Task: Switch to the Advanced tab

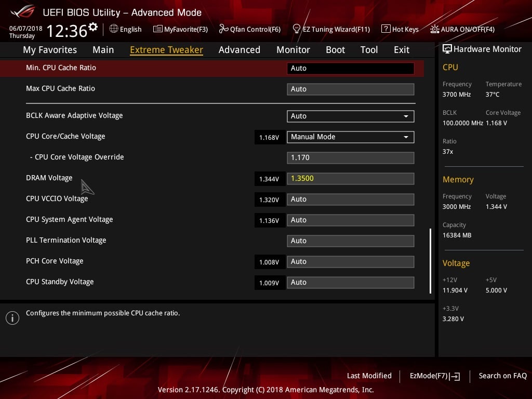Action: click(x=239, y=50)
